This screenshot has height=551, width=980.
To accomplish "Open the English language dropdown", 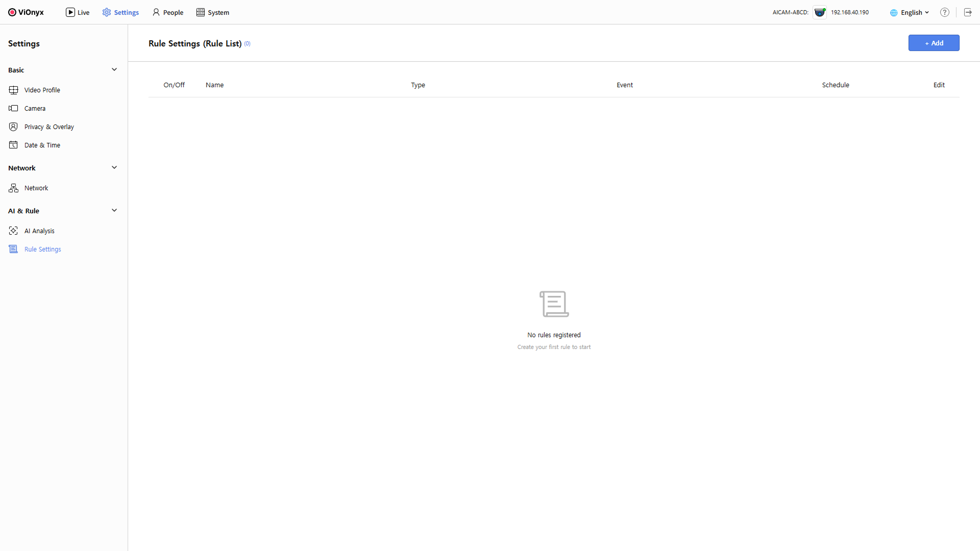I will click(911, 12).
